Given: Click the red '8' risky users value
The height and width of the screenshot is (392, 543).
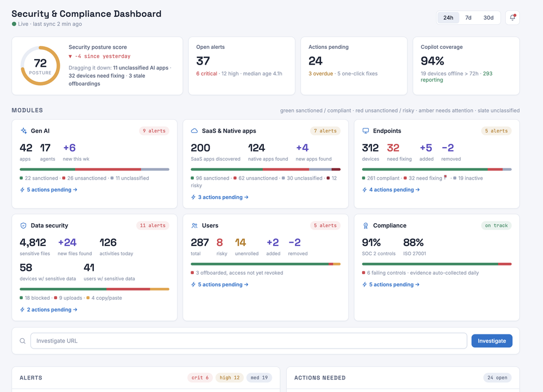Looking at the screenshot, I should [219, 242].
